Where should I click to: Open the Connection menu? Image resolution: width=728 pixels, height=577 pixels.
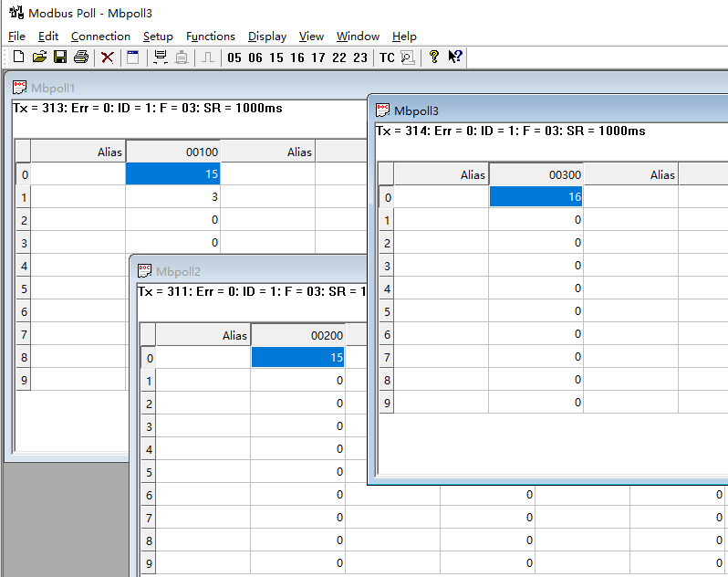[100, 37]
